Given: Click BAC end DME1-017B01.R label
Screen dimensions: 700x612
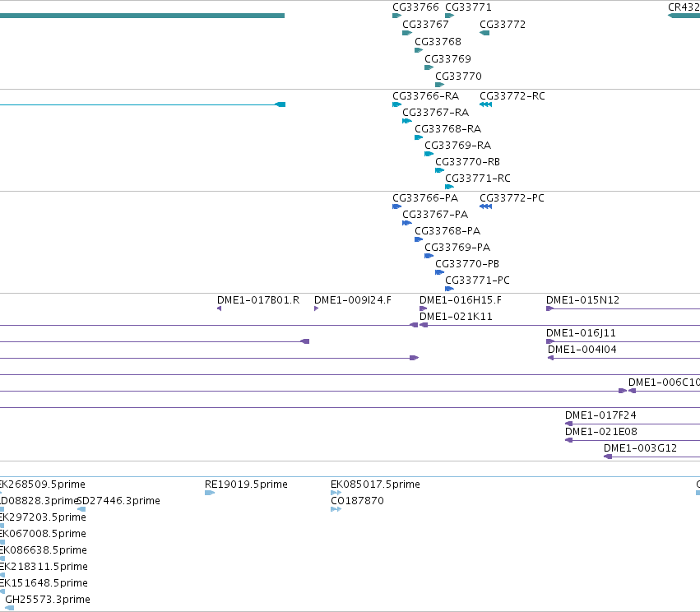Looking at the screenshot, I should (x=258, y=300).
